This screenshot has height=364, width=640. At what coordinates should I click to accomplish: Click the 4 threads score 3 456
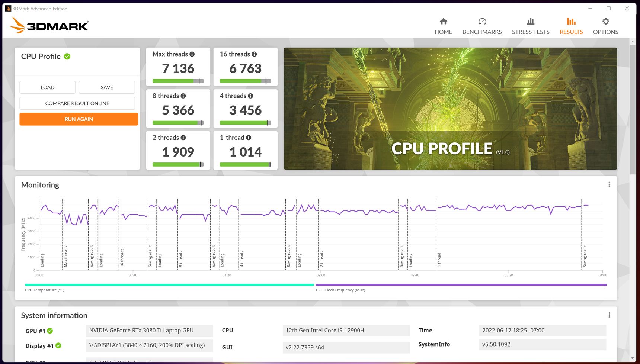click(x=246, y=110)
